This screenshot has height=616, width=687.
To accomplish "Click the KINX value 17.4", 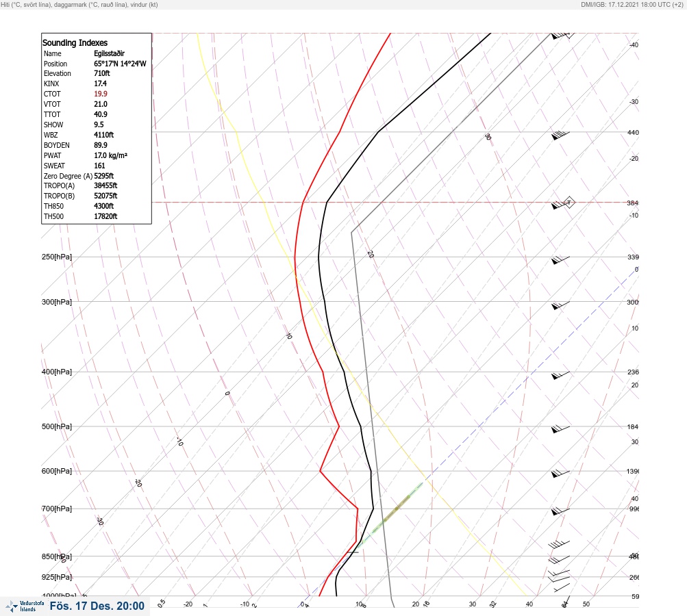I will (100, 84).
